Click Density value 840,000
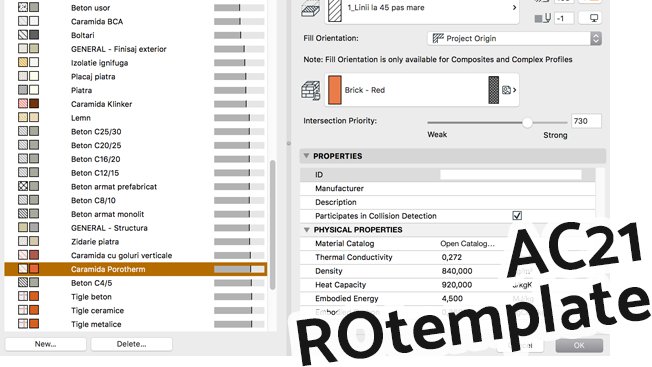 (x=457, y=271)
